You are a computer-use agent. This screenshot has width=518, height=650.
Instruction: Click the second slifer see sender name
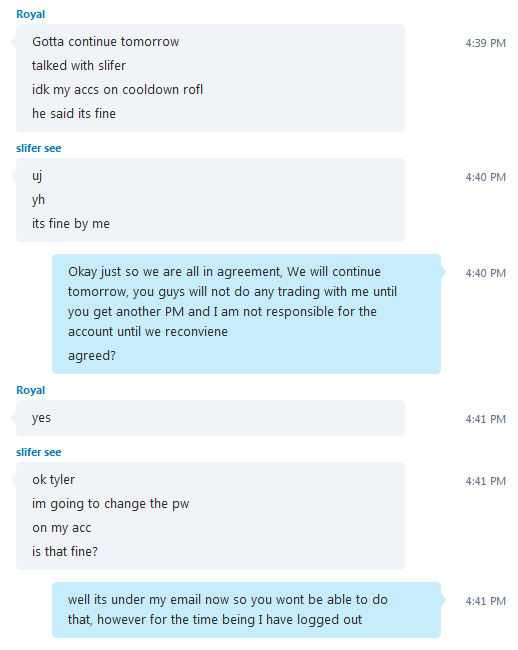39,452
